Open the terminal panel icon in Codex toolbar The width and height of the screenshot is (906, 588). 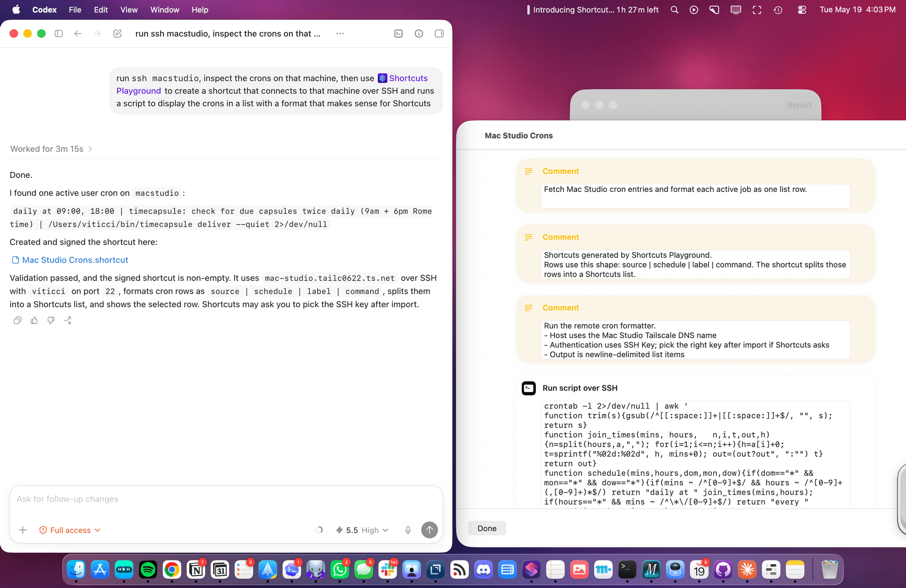point(398,34)
